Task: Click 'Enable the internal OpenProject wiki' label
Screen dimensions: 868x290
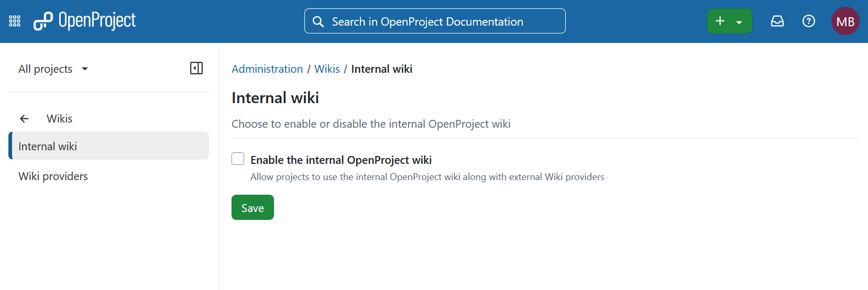Action: click(341, 160)
